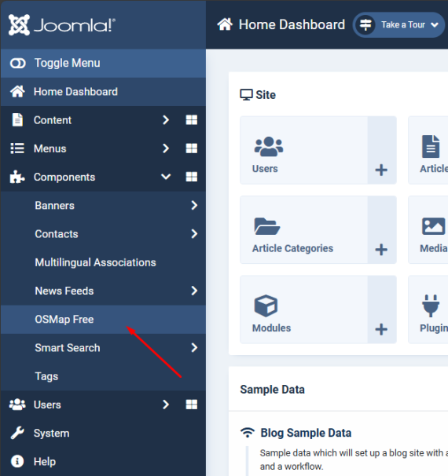The width and height of the screenshot is (448, 476).
Task: Open the Smart Search component
Action: pyautogui.click(x=68, y=348)
